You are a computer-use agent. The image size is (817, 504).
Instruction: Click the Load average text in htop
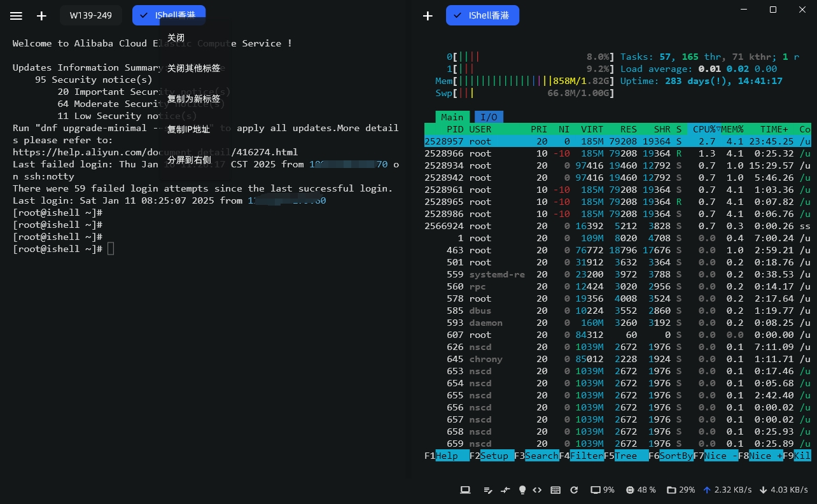click(x=699, y=69)
